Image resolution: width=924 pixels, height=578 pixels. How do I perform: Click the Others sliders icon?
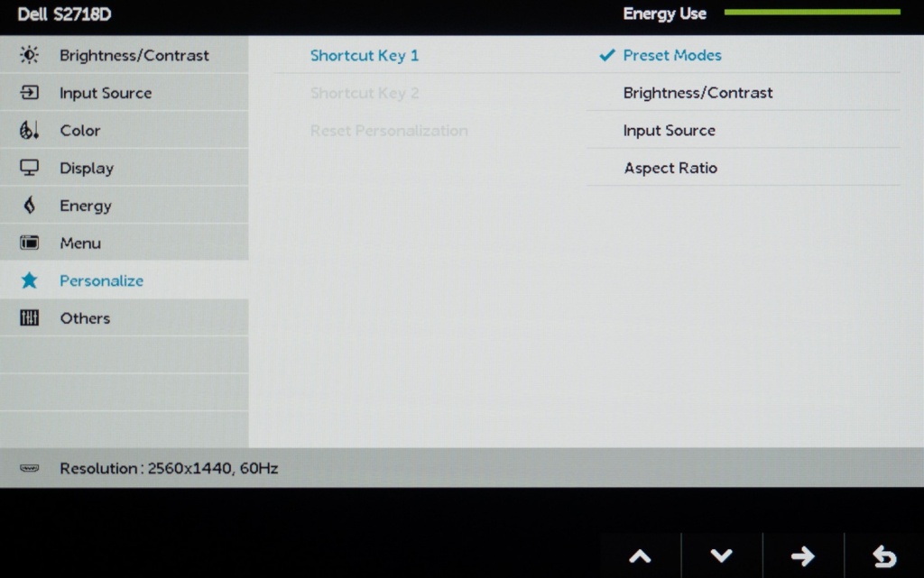pos(29,317)
